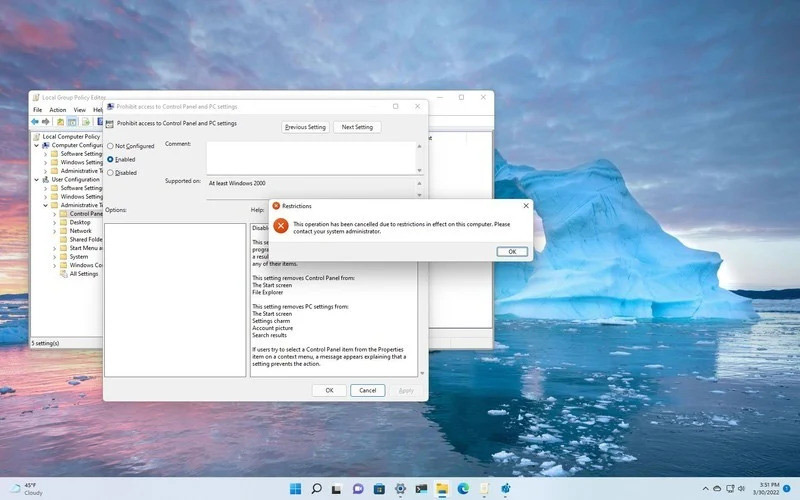Select the Enabled radio button

110,159
